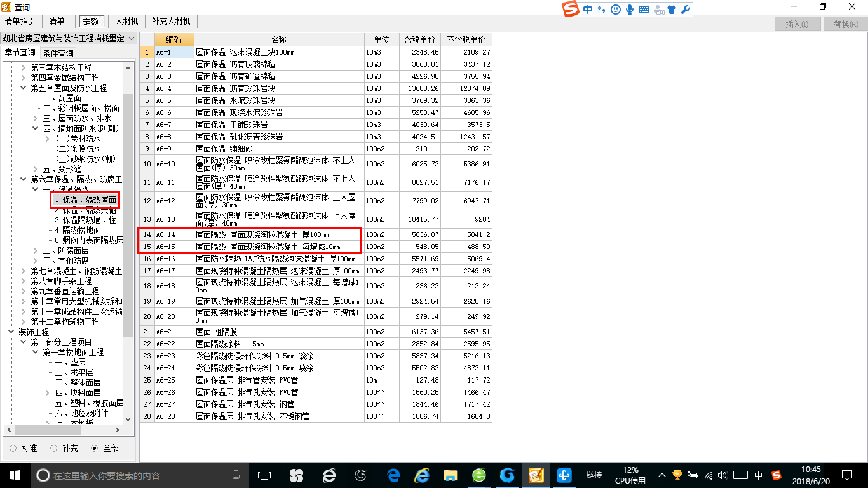Open the action center notification icon

tap(846, 475)
